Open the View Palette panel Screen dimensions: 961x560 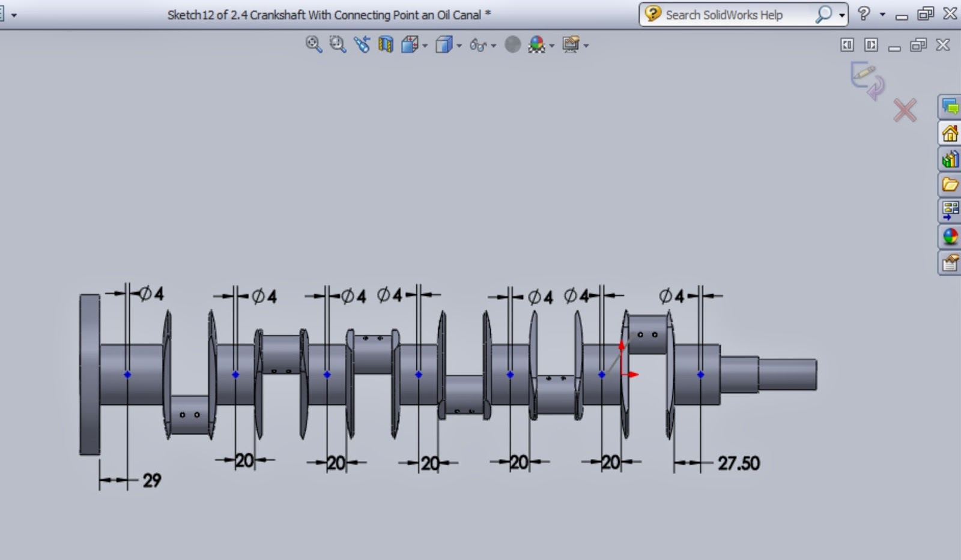tap(950, 209)
